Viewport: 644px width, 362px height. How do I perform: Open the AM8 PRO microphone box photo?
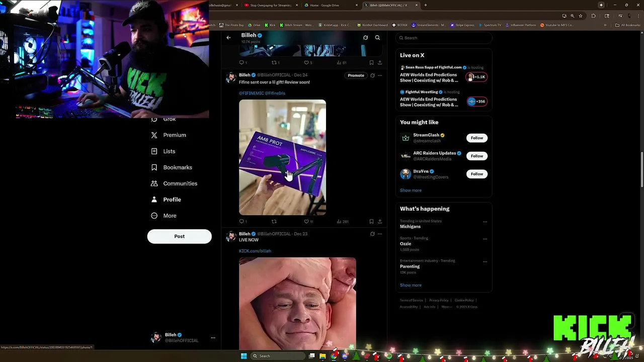click(282, 157)
